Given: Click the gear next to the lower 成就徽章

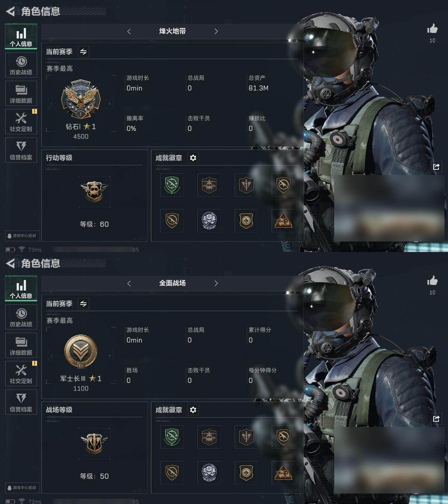Looking at the screenshot, I should [x=193, y=410].
